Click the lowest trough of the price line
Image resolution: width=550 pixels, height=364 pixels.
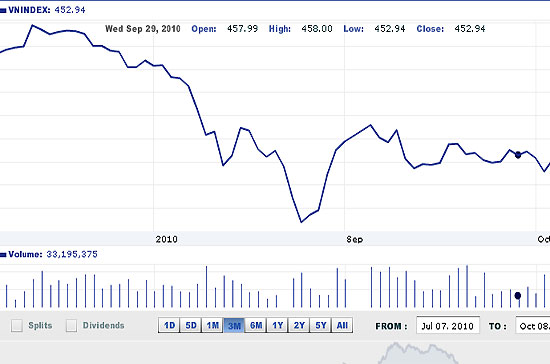point(301,222)
